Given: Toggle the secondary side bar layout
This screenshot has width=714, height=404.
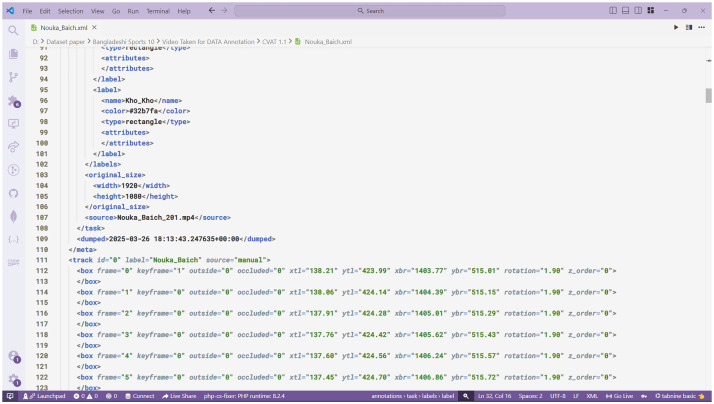Looking at the screenshot, I should click(x=638, y=10).
